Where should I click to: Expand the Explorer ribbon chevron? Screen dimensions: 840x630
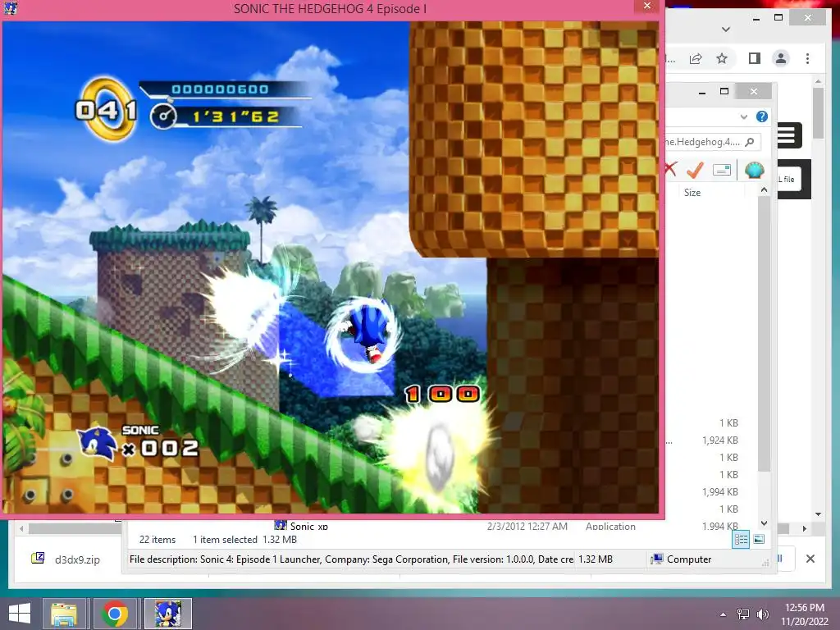(743, 116)
